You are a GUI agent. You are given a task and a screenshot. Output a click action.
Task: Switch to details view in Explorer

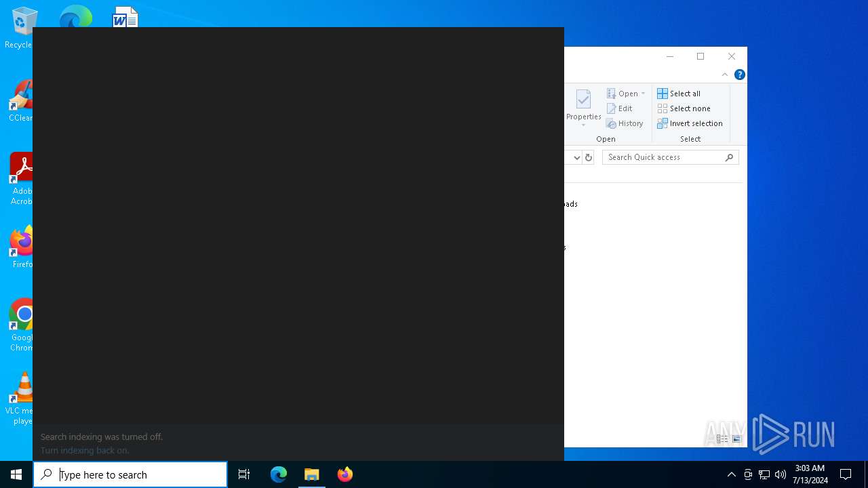click(722, 439)
